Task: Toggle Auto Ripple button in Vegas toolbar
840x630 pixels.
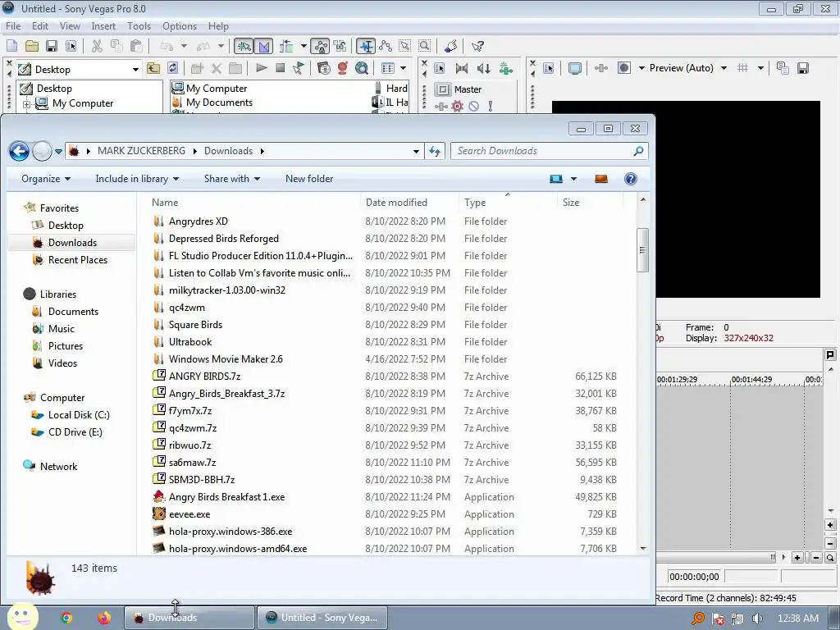Action: pyautogui.click(x=286, y=46)
